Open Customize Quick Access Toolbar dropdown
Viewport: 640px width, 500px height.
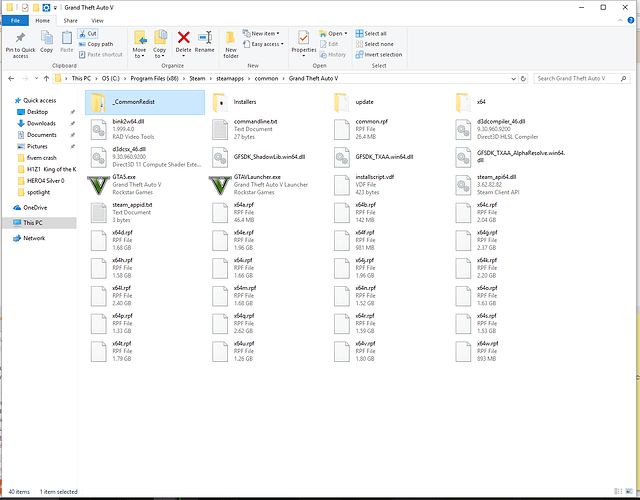[55, 8]
